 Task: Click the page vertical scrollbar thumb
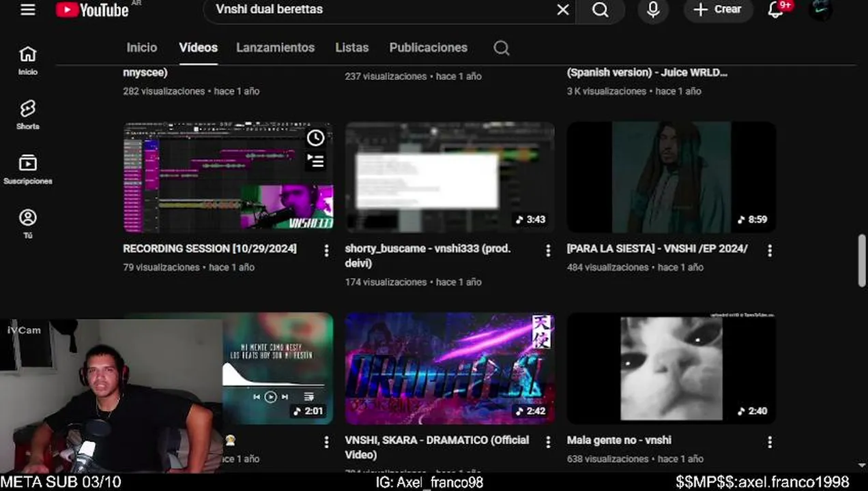[862, 261]
